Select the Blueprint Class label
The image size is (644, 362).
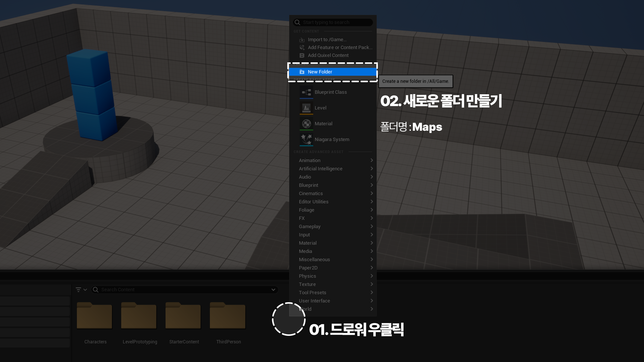coord(331,92)
